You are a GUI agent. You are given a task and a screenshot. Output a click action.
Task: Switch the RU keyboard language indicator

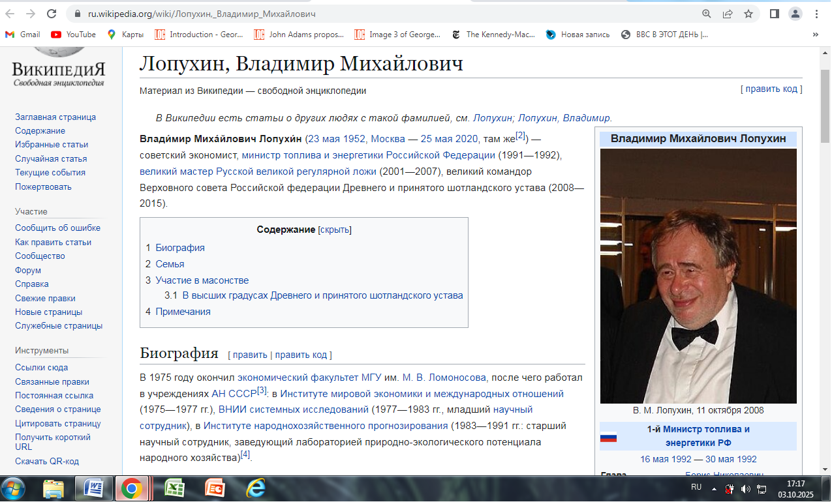(696, 487)
